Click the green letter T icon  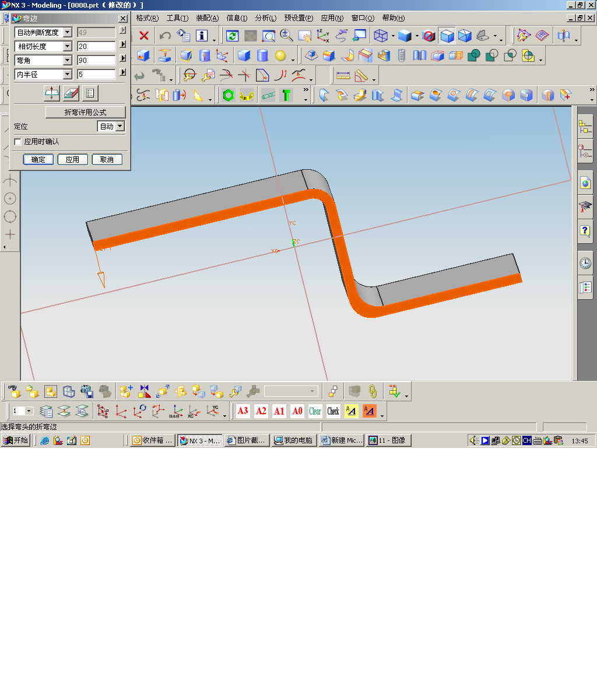pyautogui.click(x=286, y=95)
